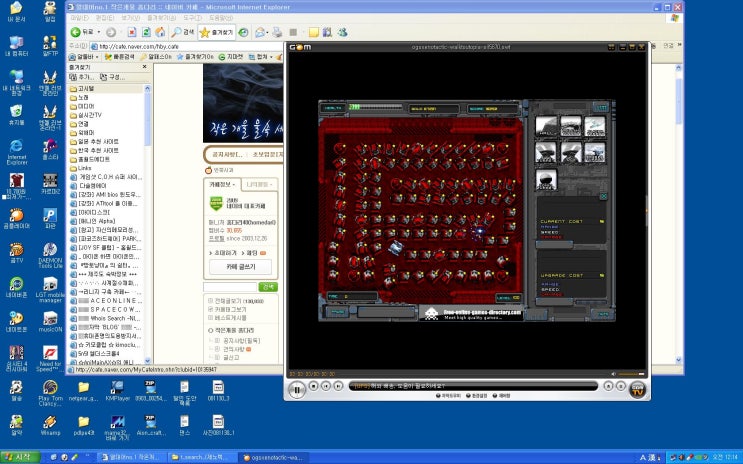
Task: Click the Print icon in IE toolbar
Action: 278,32
